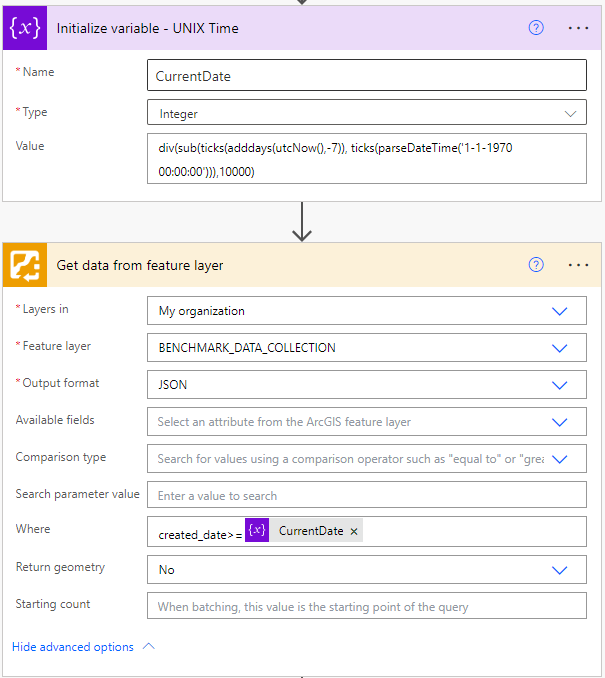Click the Value expression field

(366, 160)
